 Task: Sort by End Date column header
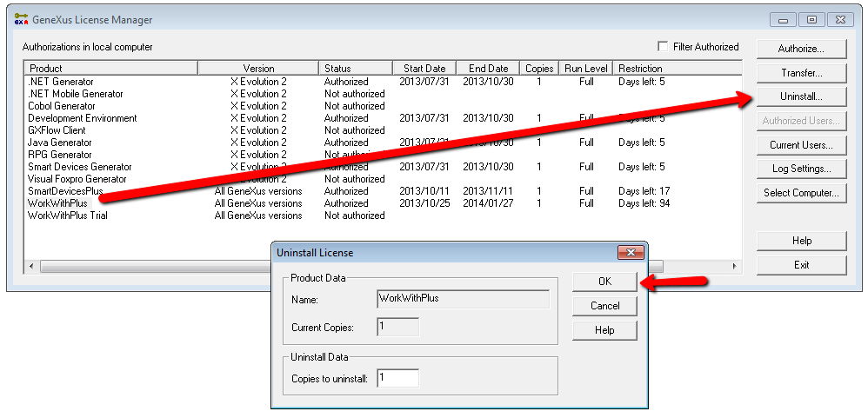(488, 69)
